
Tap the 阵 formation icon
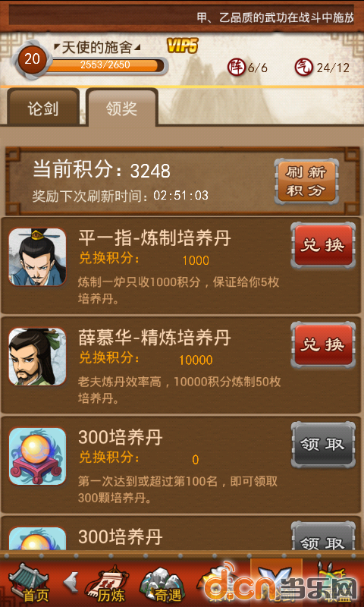pyautogui.click(x=236, y=68)
